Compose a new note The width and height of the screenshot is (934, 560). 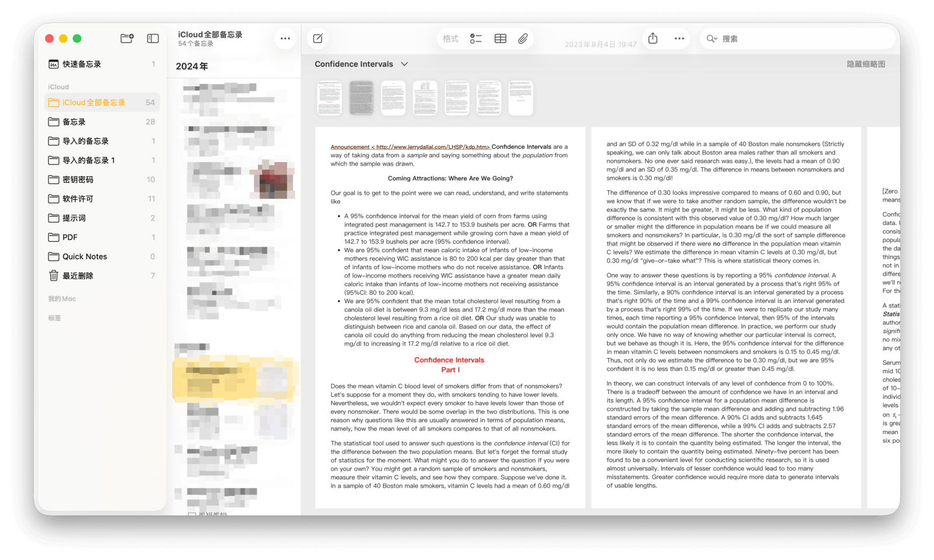[x=318, y=38]
